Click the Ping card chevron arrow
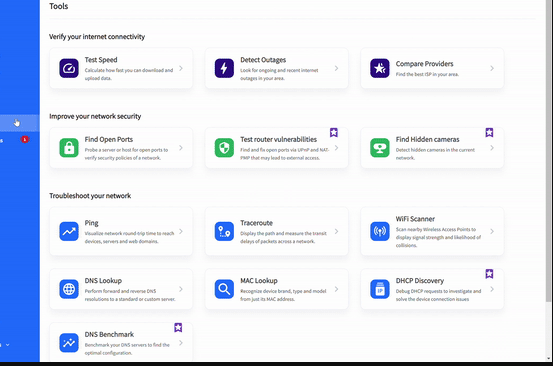 181,231
